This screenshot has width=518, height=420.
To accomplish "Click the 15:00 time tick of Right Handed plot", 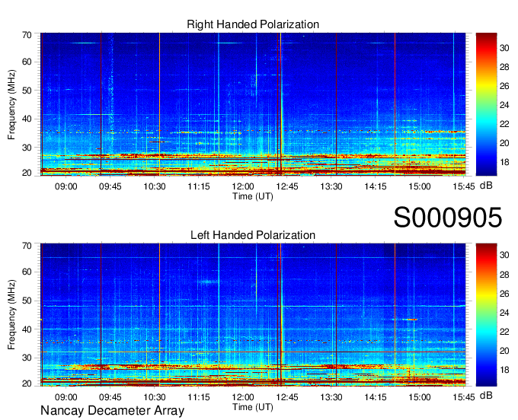I will [420, 186].
